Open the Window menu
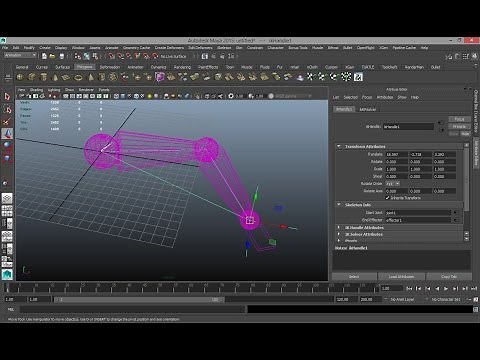The width and height of the screenshot is (480, 360). pos(78,48)
